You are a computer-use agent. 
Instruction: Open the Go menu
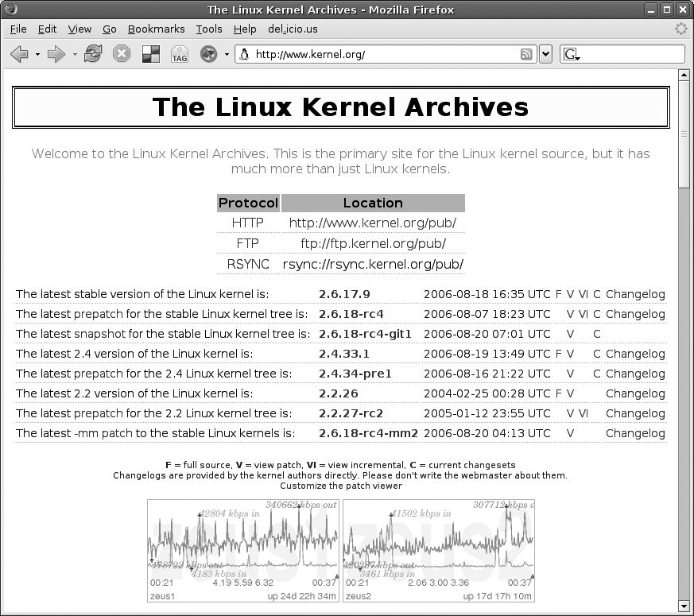click(110, 29)
